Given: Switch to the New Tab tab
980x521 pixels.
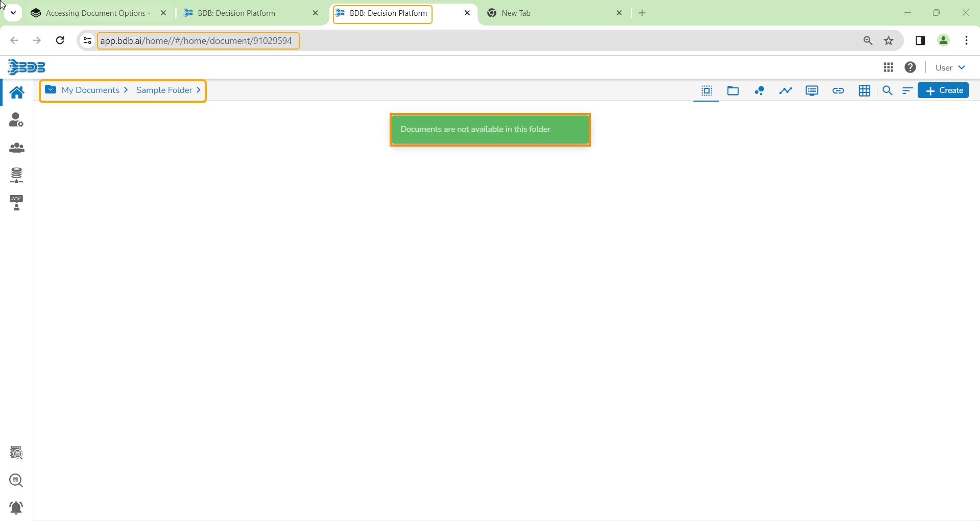Looking at the screenshot, I should [x=516, y=13].
